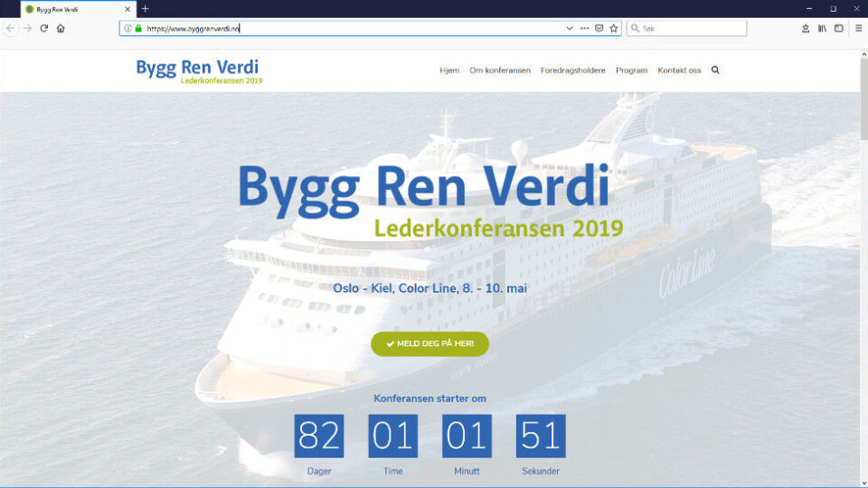Save page to Pocket icon
The height and width of the screenshot is (488, 868).
pyautogui.click(x=599, y=28)
